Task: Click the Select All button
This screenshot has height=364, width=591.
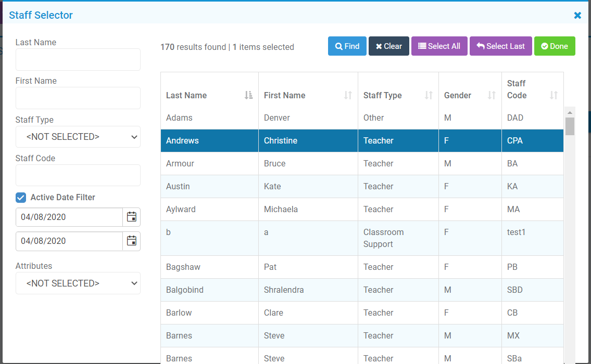Action: [439, 46]
